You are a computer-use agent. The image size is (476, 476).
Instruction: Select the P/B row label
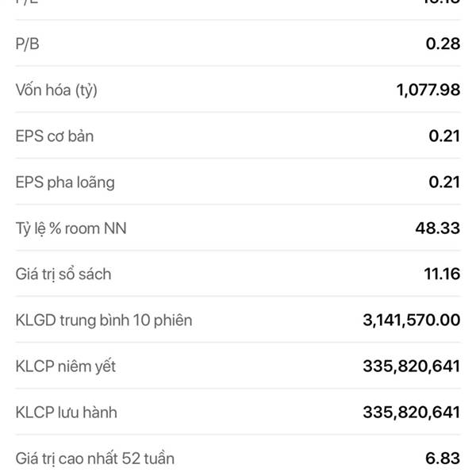27,44
